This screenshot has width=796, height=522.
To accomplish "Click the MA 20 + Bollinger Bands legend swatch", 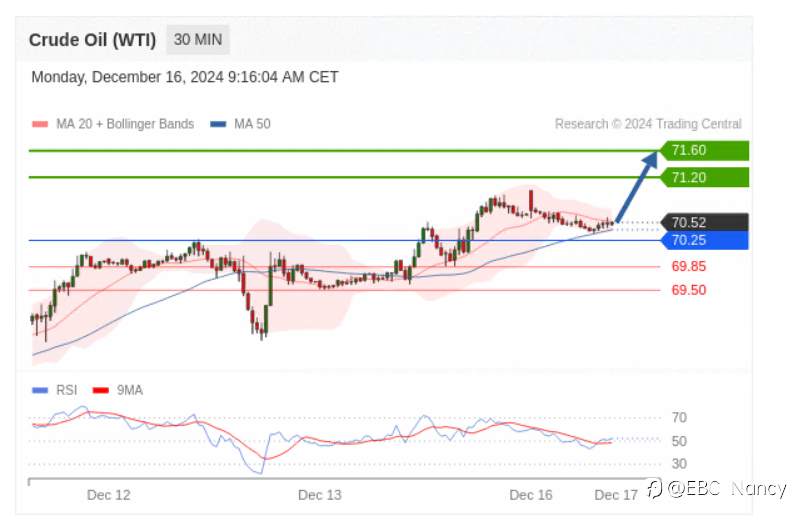I will (40, 124).
